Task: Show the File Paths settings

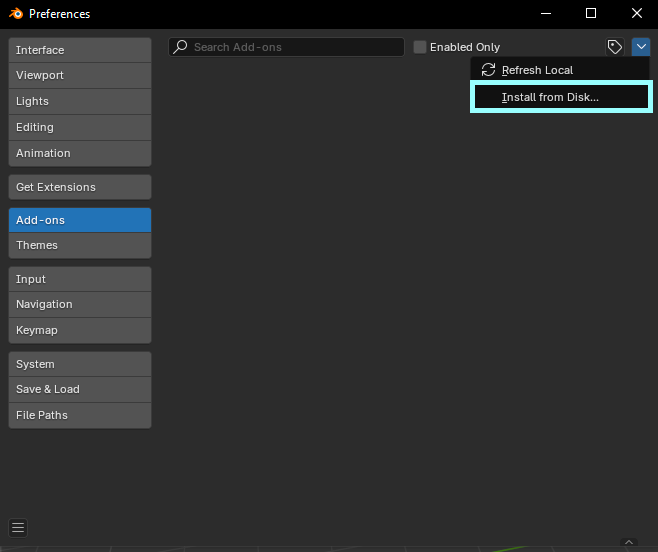Action: [x=80, y=415]
